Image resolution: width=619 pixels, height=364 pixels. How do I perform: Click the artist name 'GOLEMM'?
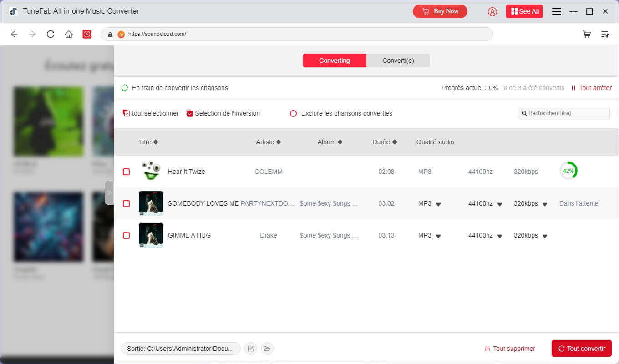tap(269, 172)
